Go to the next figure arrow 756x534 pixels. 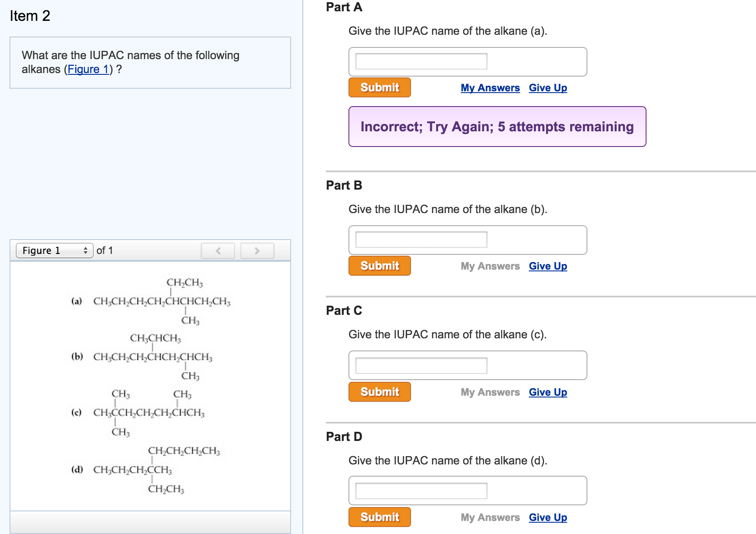[257, 251]
